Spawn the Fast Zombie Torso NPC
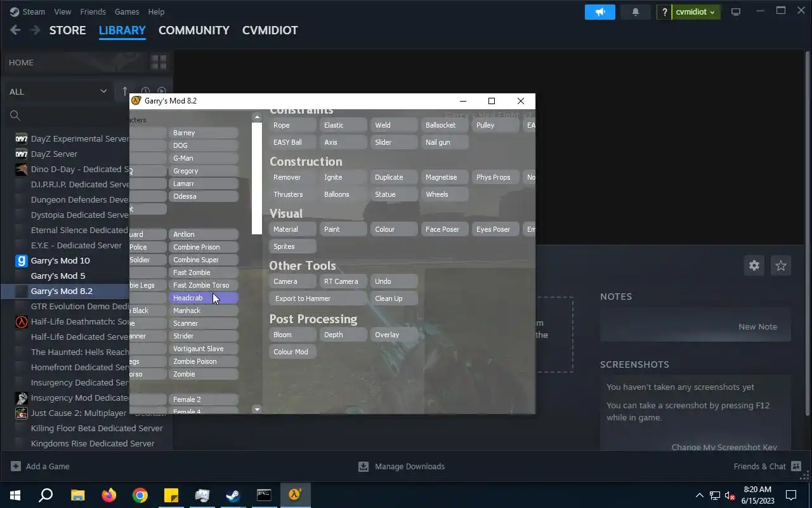Image resolution: width=812 pixels, height=508 pixels. click(203, 285)
